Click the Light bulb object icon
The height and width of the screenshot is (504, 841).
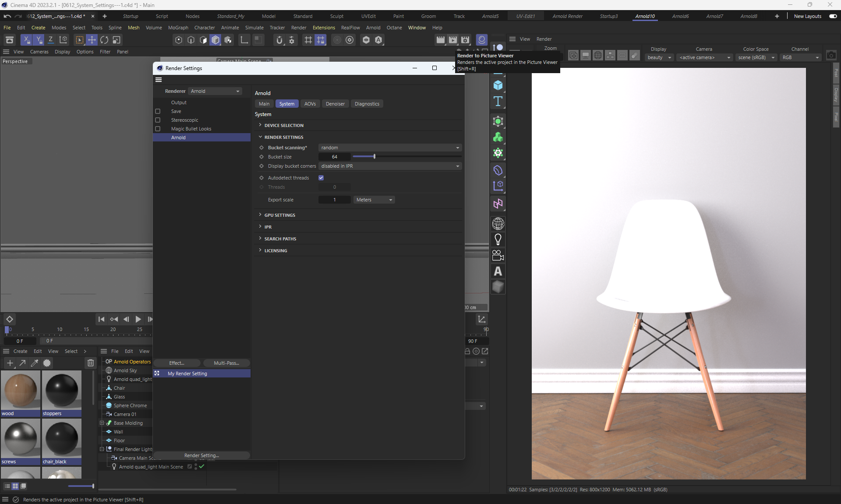pyautogui.click(x=498, y=240)
